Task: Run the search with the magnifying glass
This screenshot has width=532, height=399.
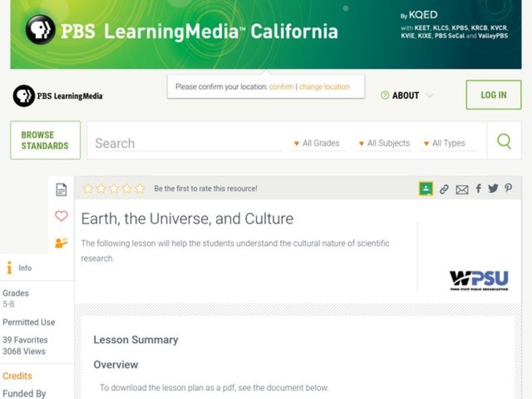Action: 503,142
